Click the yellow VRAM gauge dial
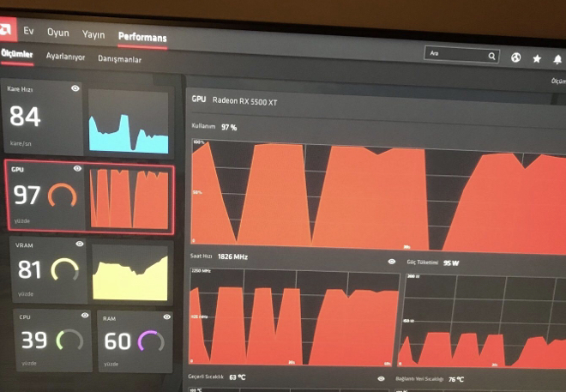Viewport: 566px width, 392px height. [x=65, y=269]
